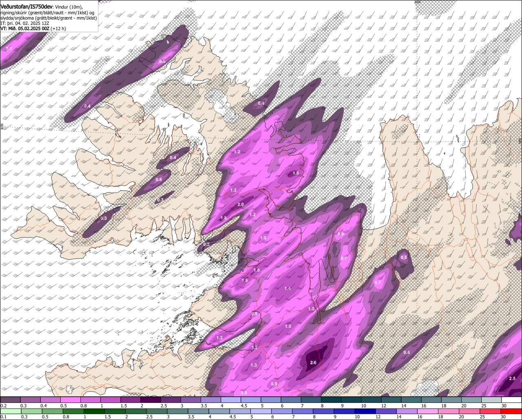
Task: Select the light pink swatch between 16 and 18, bottom legend
Action: click(x=428, y=411)
